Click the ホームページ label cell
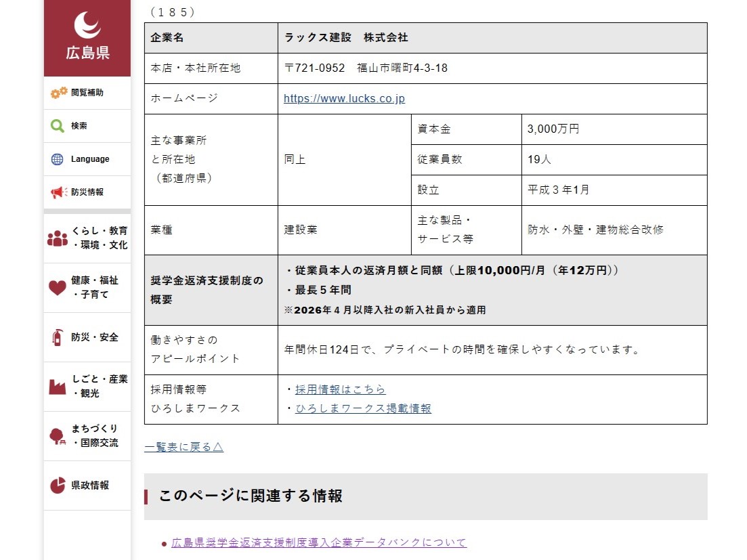 pyautogui.click(x=211, y=99)
